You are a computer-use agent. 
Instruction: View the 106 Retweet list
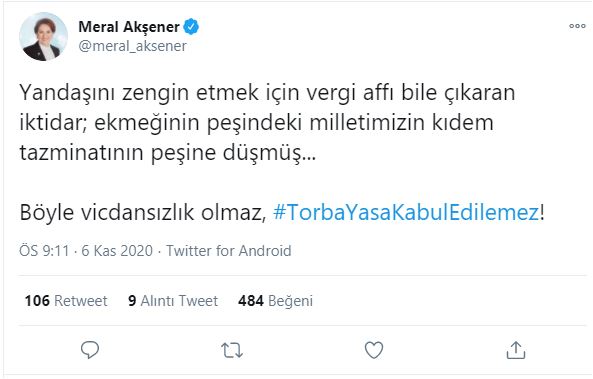(66, 301)
